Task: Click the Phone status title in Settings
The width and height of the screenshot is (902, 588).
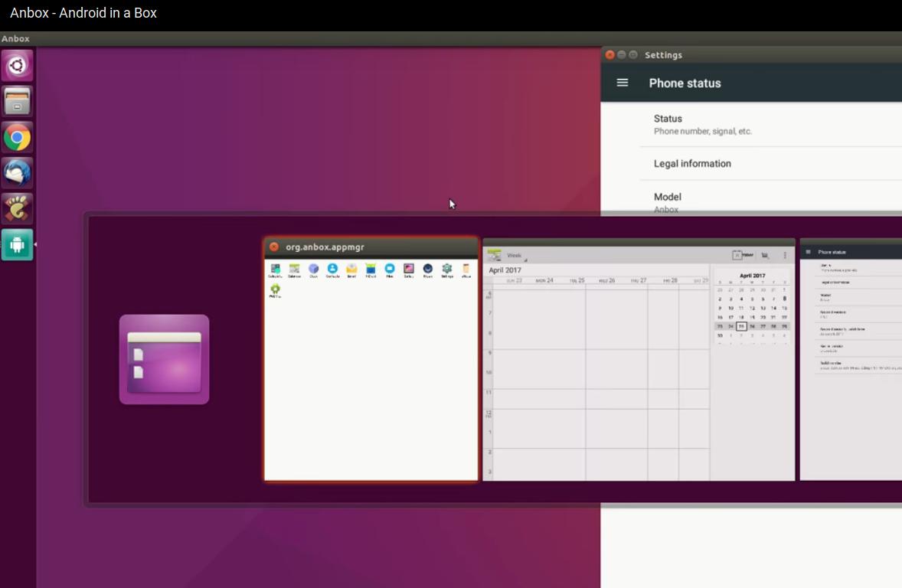Action: tap(685, 83)
